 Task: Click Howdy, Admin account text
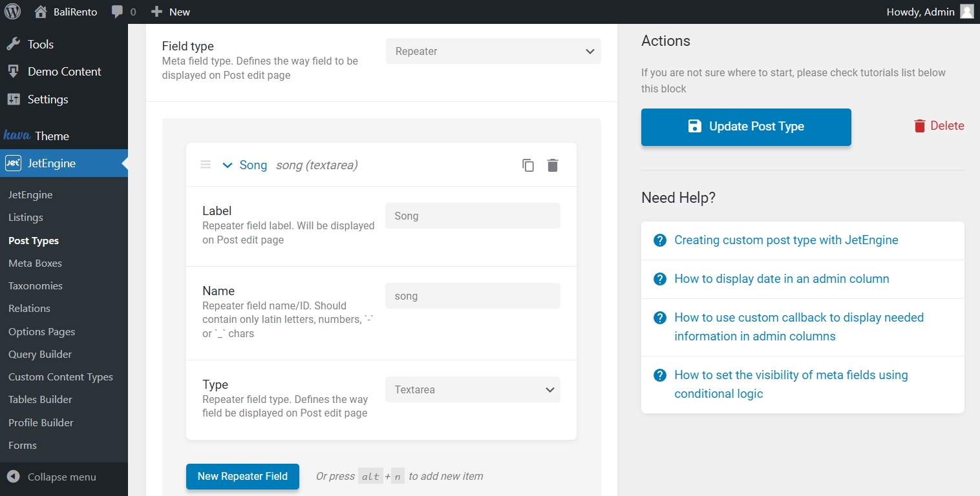[x=921, y=12]
